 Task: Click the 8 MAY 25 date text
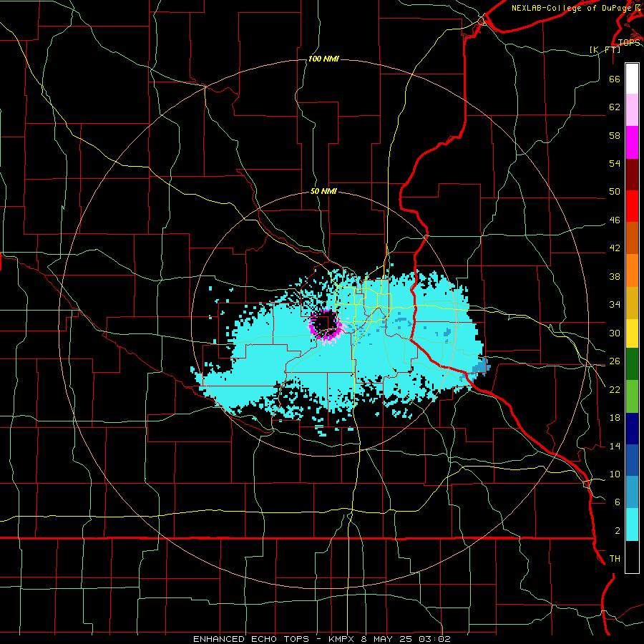387,639
